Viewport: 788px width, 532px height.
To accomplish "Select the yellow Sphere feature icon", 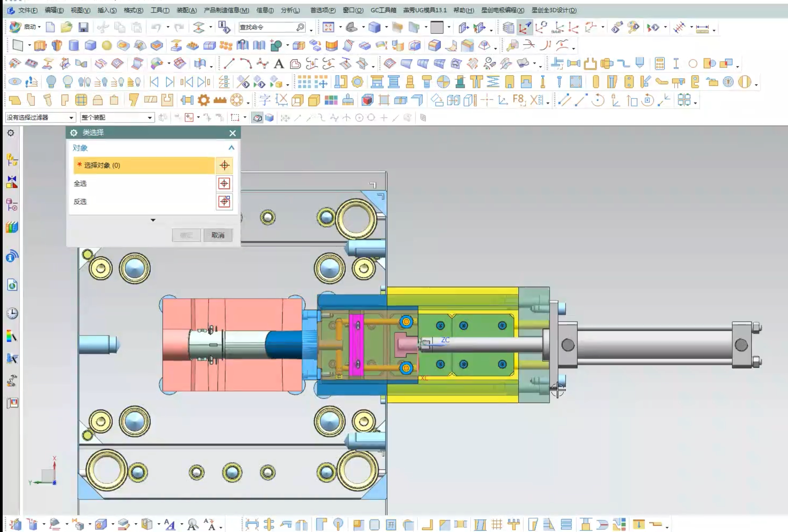I will pyautogui.click(x=107, y=46).
